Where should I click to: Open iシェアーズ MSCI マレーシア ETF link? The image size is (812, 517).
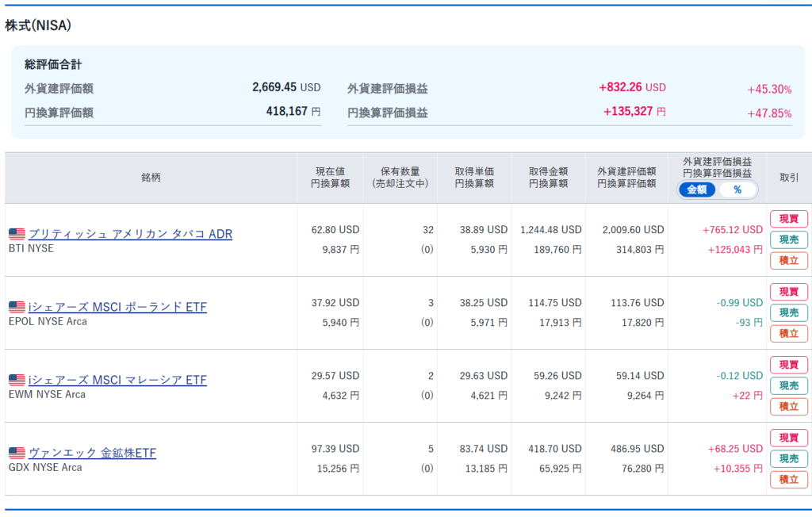(117, 380)
